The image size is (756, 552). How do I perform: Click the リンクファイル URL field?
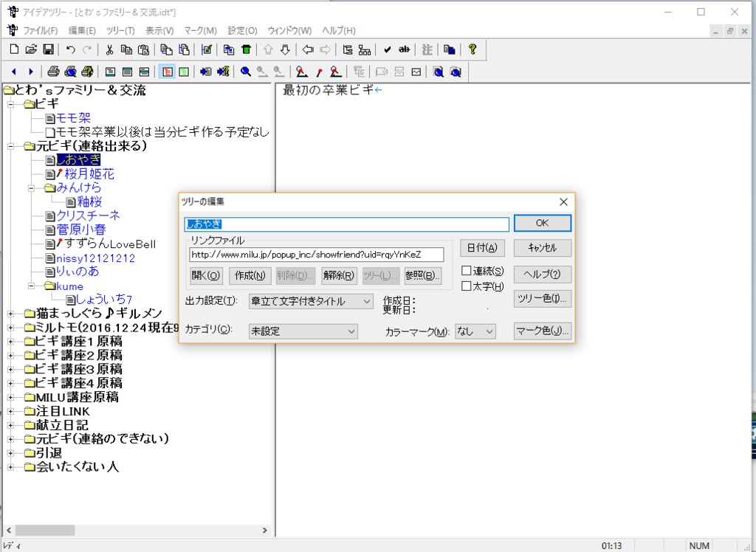(x=317, y=255)
